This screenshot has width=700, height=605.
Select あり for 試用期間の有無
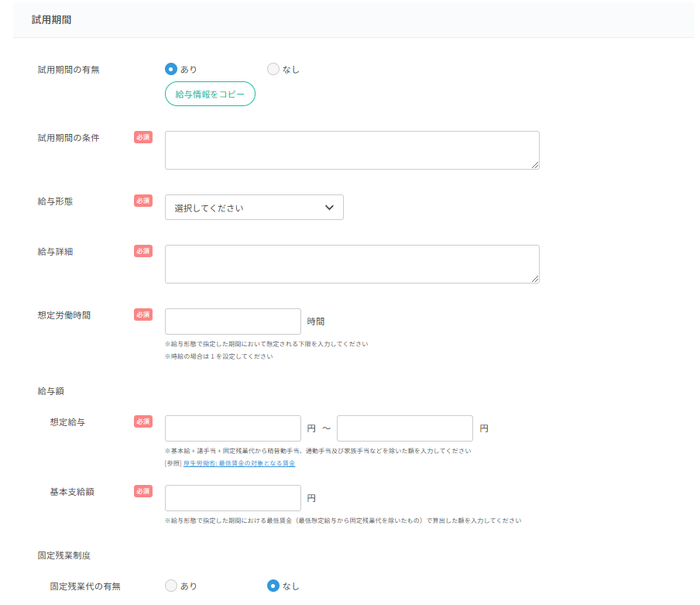(170, 68)
